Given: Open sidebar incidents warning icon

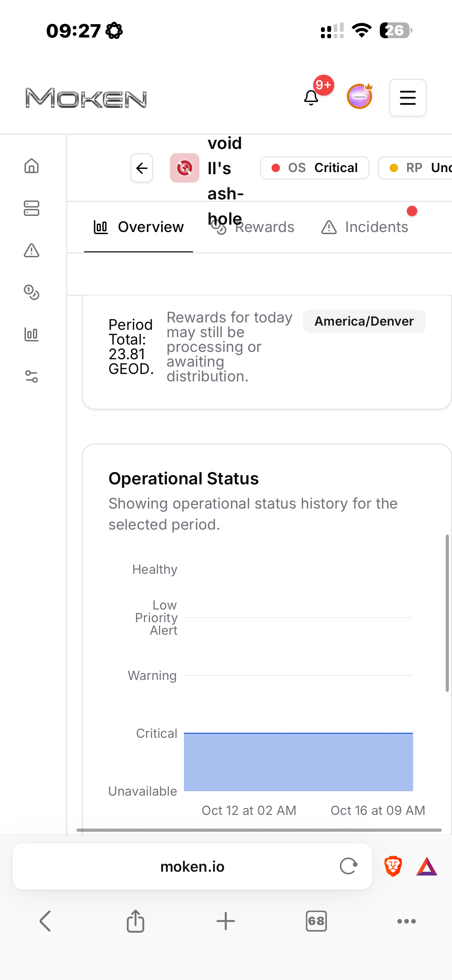Looking at the screenshot, I should click(x=32, y=250).
